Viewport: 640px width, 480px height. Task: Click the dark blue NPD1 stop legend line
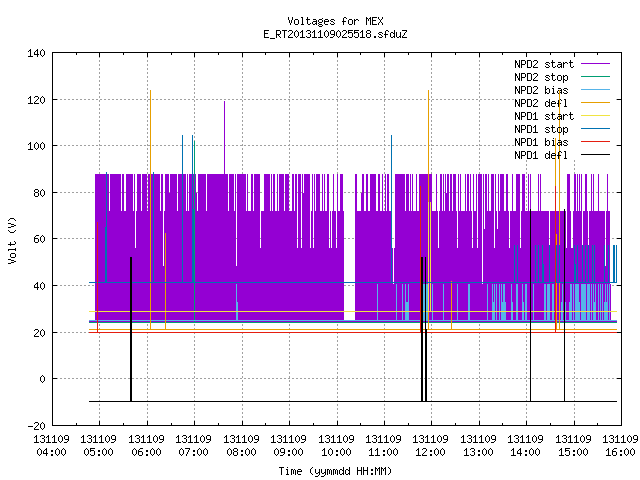tap(596, 129)
